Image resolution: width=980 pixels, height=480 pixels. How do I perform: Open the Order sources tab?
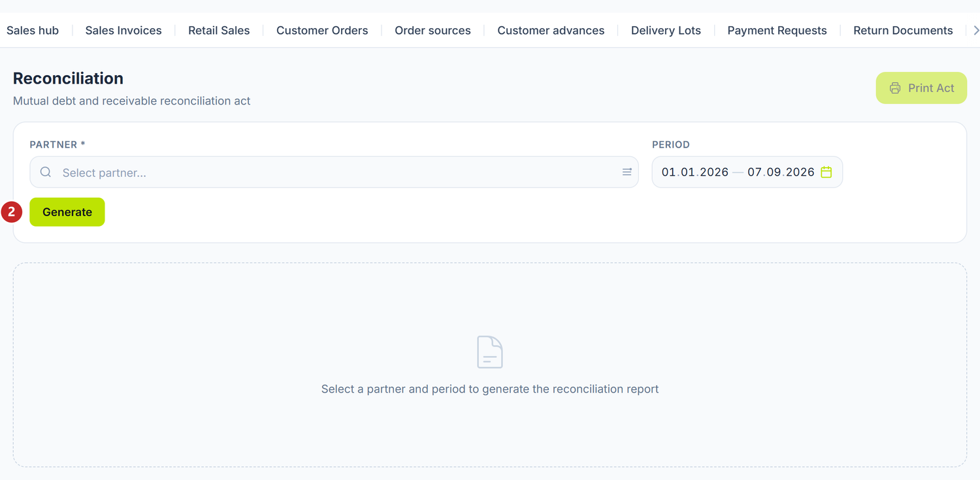coord(433,31)
